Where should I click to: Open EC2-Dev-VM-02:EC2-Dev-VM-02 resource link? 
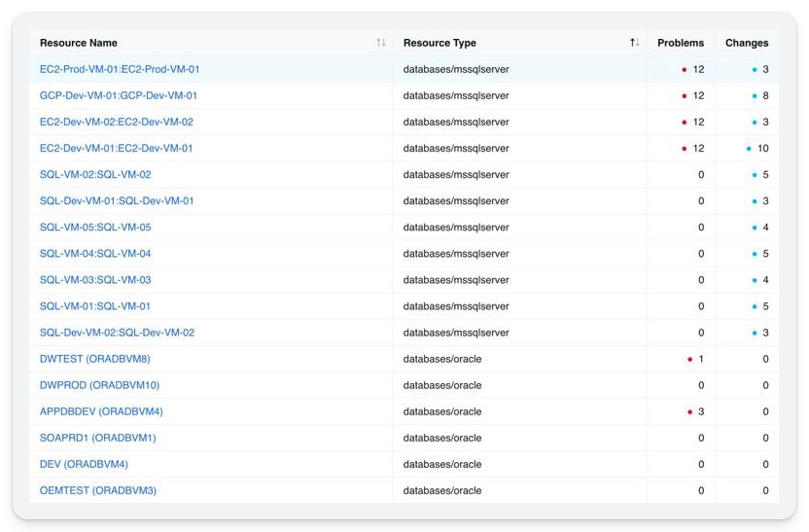pos(117,122)
